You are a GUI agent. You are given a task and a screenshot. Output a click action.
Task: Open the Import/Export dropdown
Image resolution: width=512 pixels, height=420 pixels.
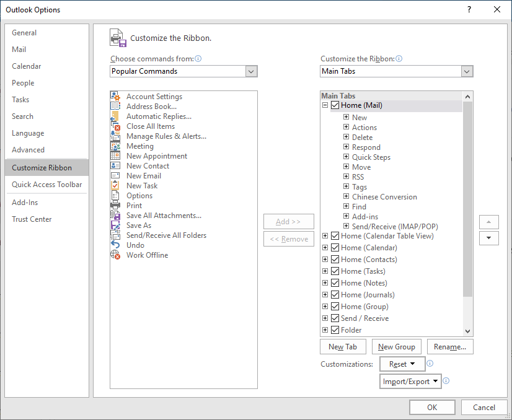tap(410, 382)
